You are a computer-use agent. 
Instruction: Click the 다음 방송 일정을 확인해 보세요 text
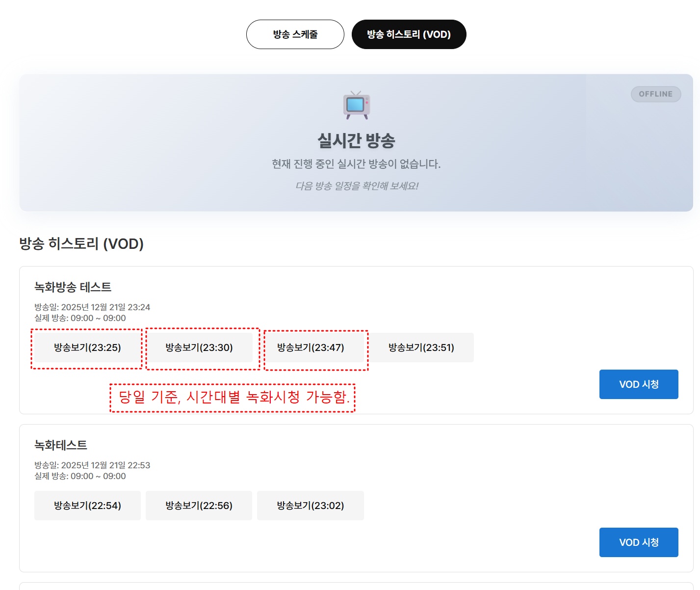pyautogui.click(x=357, y=186)
